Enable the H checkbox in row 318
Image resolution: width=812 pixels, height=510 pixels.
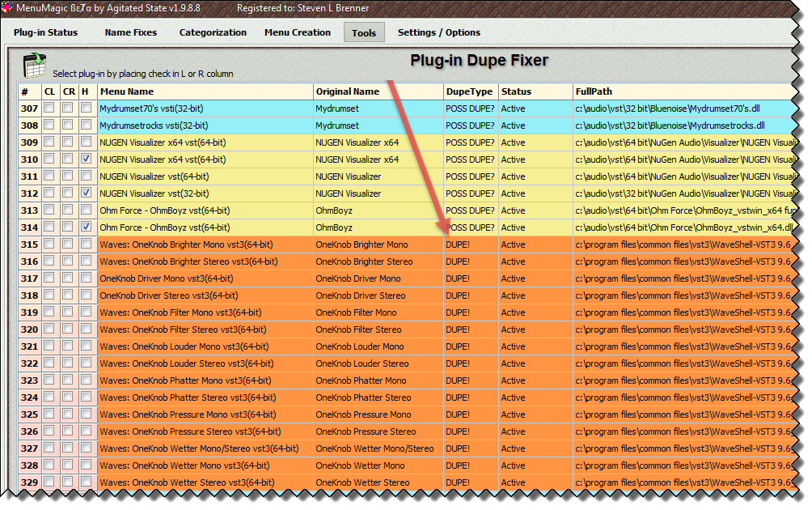[87, 295]
